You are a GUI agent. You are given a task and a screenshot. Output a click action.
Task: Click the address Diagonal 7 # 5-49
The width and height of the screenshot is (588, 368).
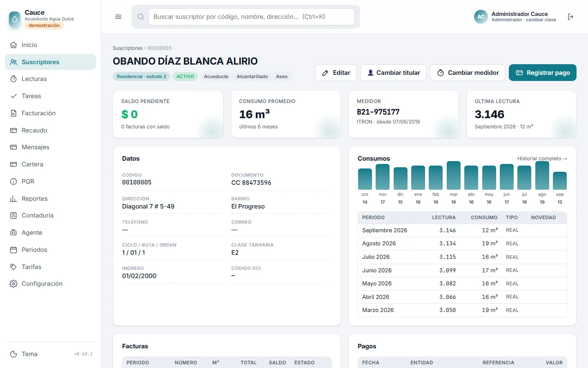pos(148,206)
